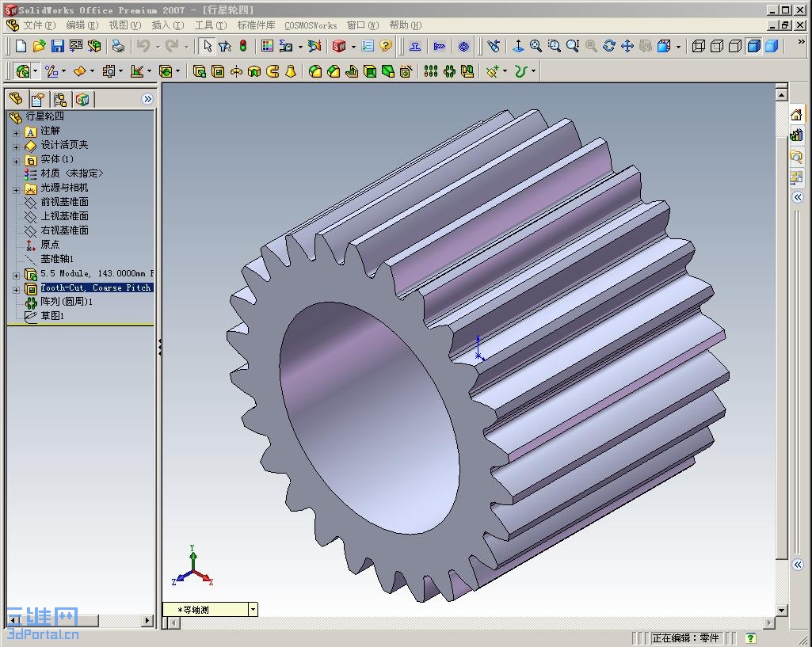812x647 pixels.
Task: Select the Extruded Boss/Base feature
Action: (x=200, y=71)
